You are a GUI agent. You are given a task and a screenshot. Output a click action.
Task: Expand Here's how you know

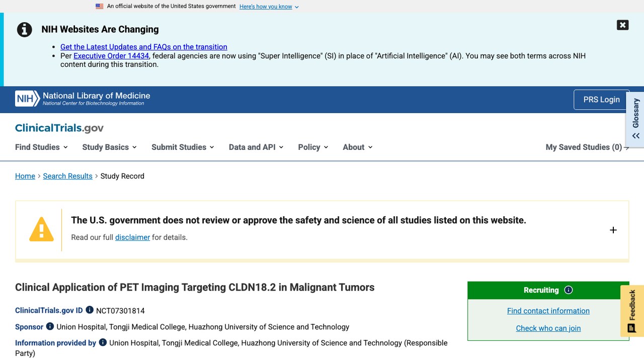[x=269, y=7]
